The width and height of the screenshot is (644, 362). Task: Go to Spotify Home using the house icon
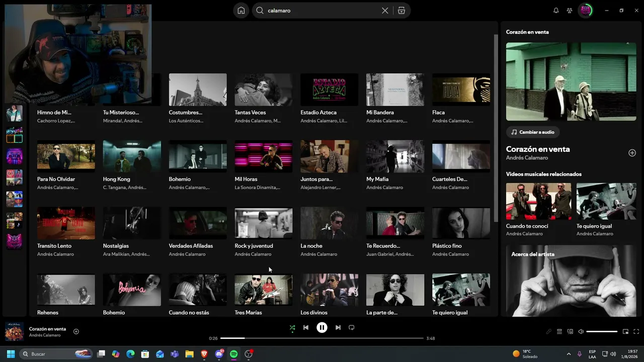click(x=241, y=11)
